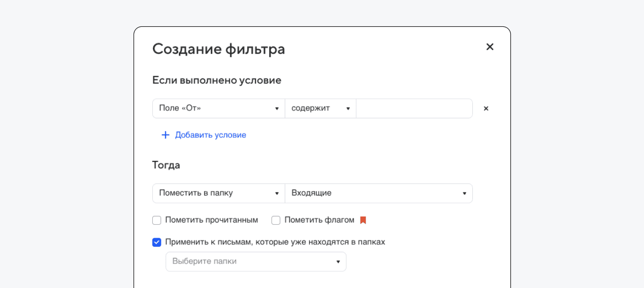The image size is (644, 288).
Task: Expand the Поместить в папку action dropdown
Action: tap(219, 193)
